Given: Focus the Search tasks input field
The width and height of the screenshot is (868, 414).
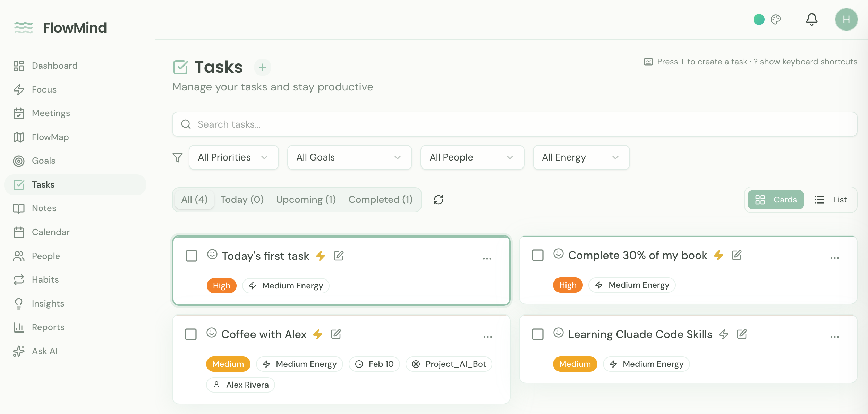Looking at the screenshot, I should [514, 124].
